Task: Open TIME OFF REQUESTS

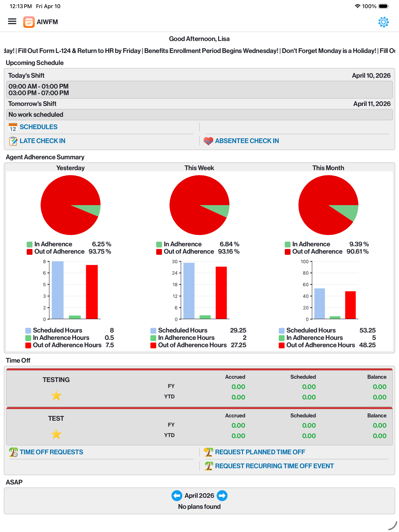Action: pyautogui.click(x=51, y=452)
